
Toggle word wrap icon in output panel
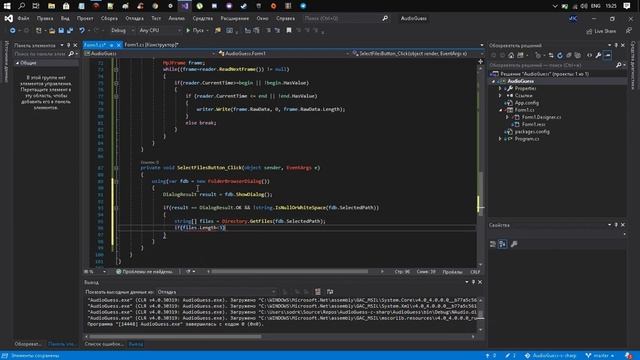[x=330, y=291]
